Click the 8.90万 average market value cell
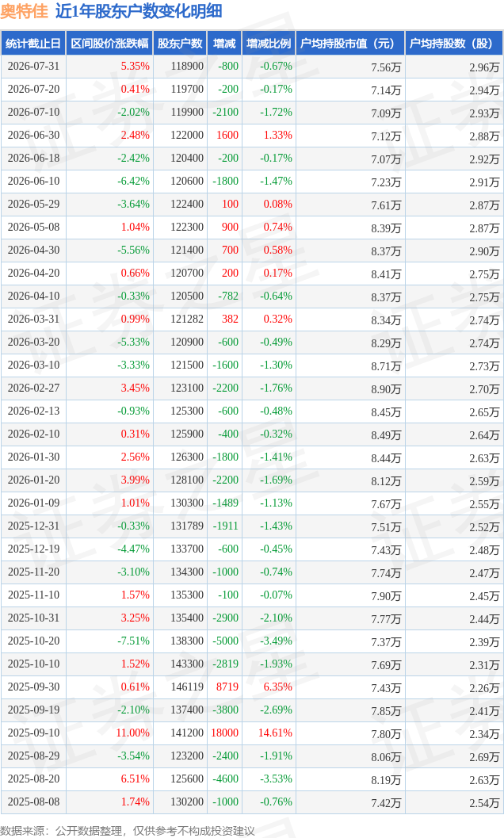The width and height of the screenshot is (504, 838). (386, 389)
